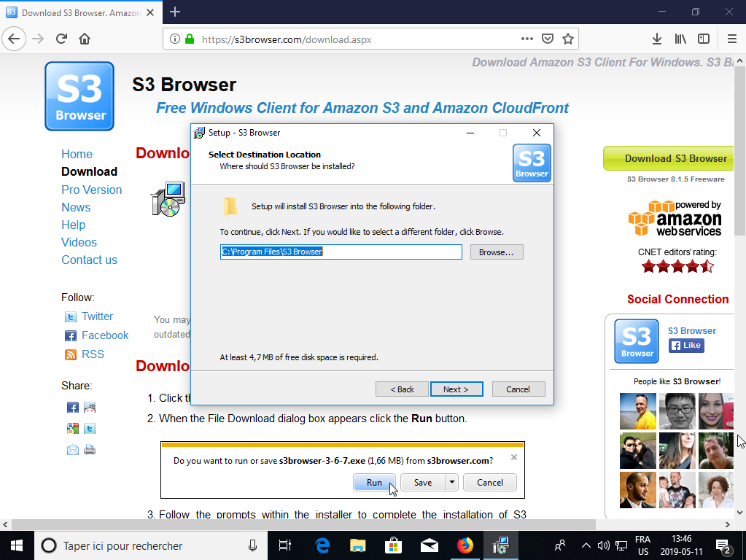Open a new browser tab
Screen dimensions: 746x560
pyautogui.click(x=175, y=12)
